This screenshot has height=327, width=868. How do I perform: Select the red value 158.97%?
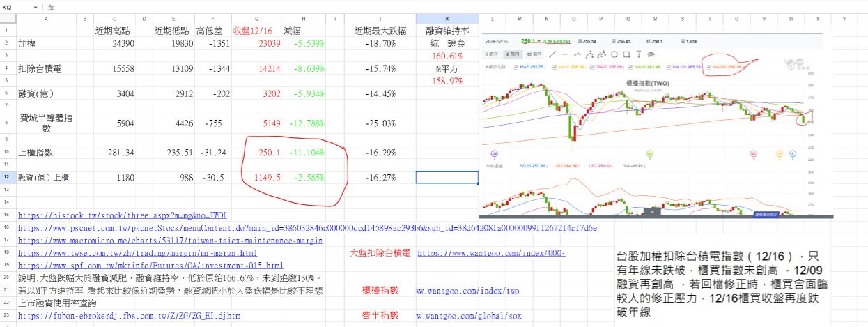tap(447, 81)
